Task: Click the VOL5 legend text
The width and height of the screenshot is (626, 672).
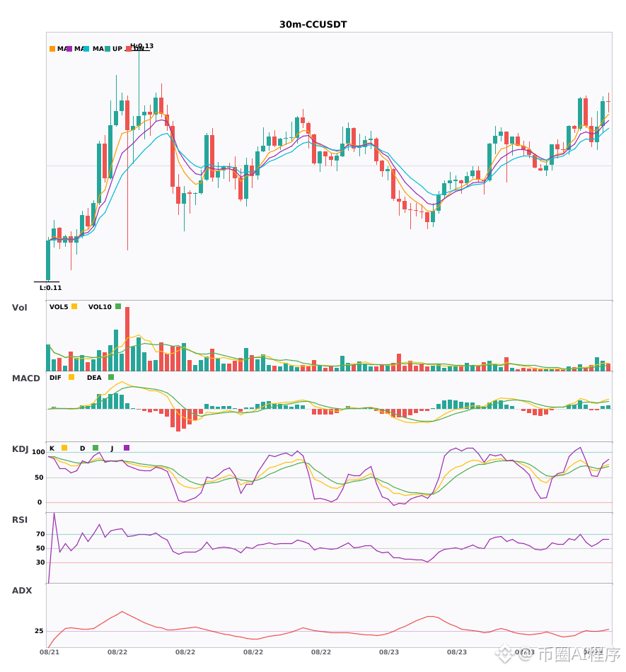Action: [x=59, y=307]
